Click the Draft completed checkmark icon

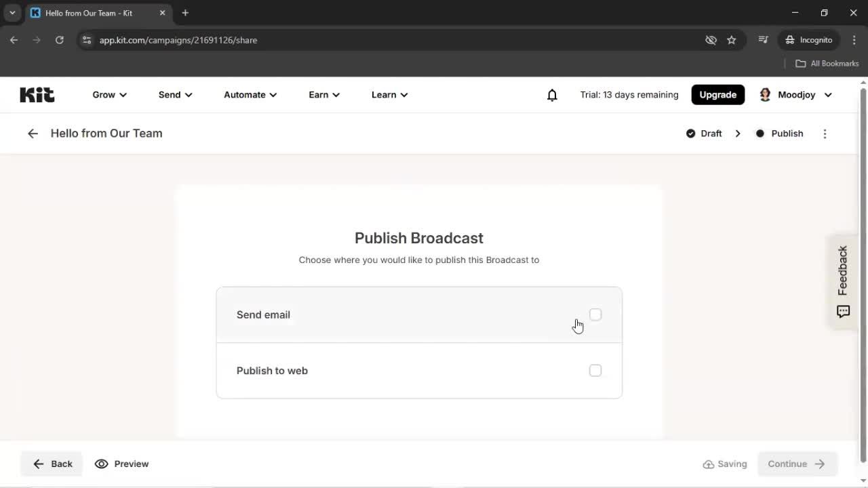[690, 134]
